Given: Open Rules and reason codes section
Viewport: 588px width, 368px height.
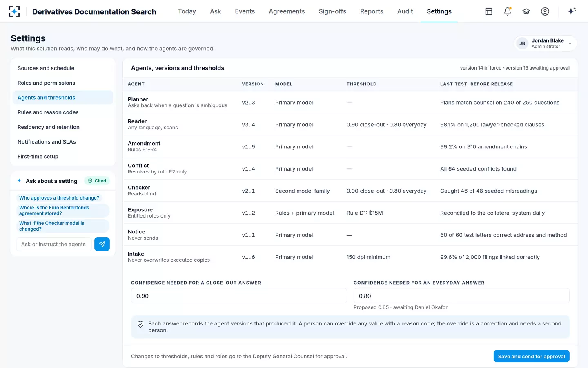Looking at the screenshot, I should pyautogui.click(x=63, y=112).
